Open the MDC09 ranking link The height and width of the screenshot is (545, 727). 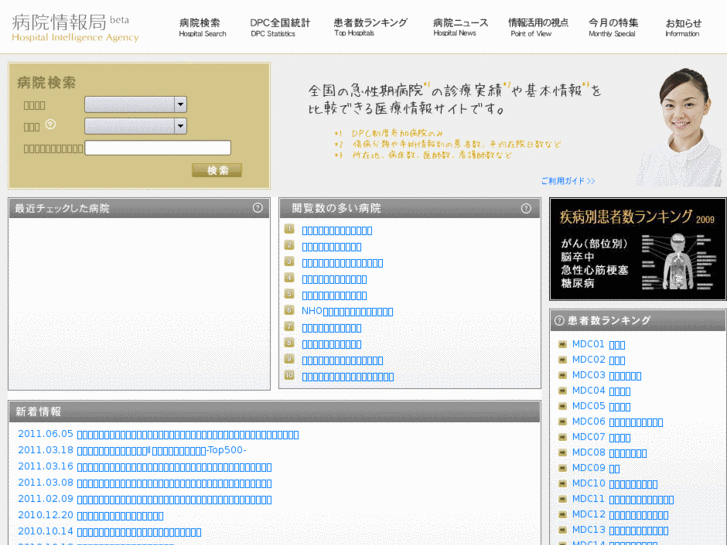point(596,468)
